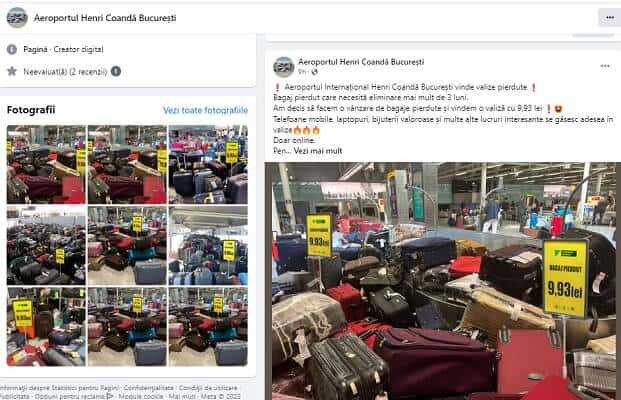Screen dimensions: 621x400
Task: Click the Confidențialitate footer link
Action: [149, 388]
